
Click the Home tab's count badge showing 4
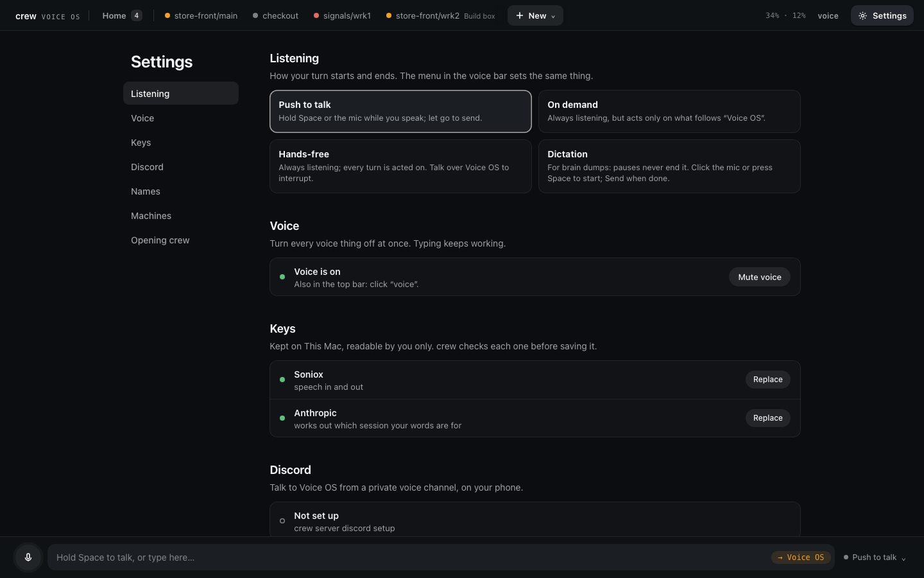[x=137, y=16]
